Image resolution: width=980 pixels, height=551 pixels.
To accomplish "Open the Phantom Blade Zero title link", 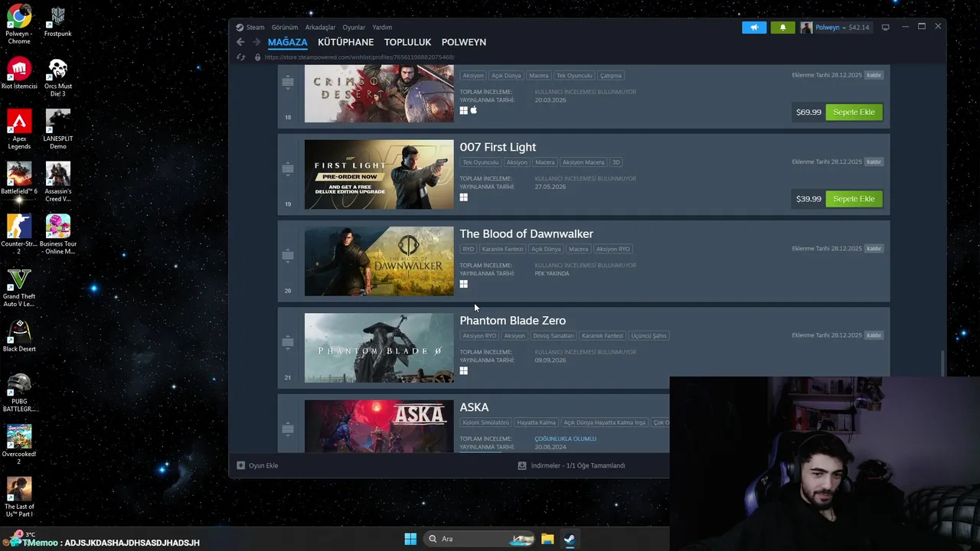I will 512,321.
